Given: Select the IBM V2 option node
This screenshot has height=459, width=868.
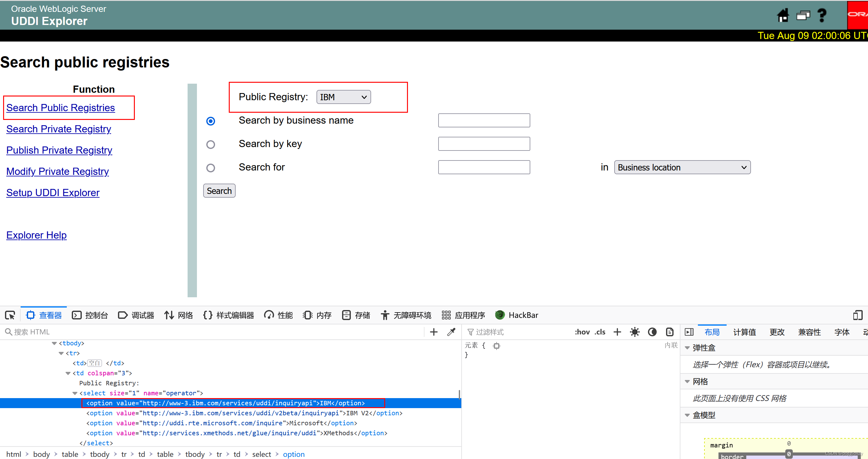Looking at the screenshot, I should 244,413.
